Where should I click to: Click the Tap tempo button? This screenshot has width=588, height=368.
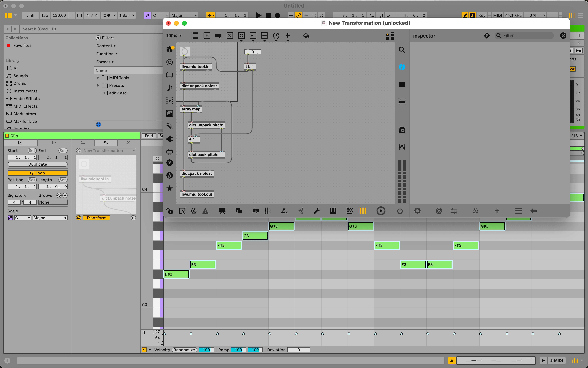[x=44, y=15]
